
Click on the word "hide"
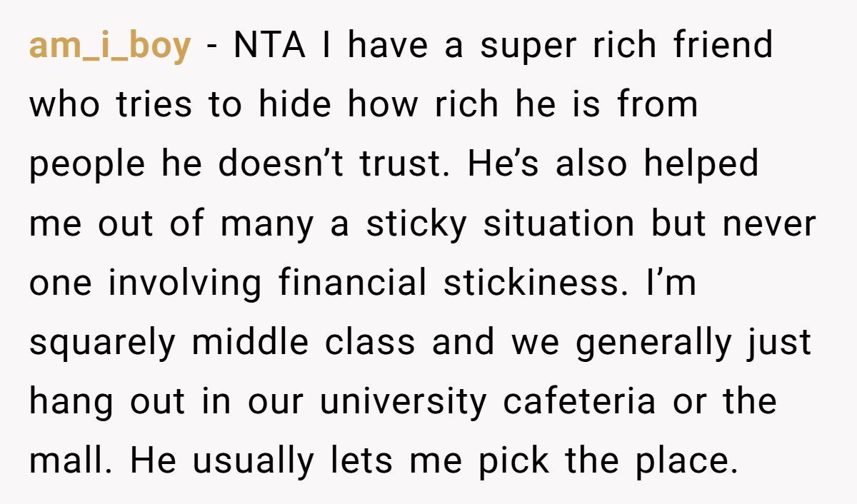(x=294, y=105)
